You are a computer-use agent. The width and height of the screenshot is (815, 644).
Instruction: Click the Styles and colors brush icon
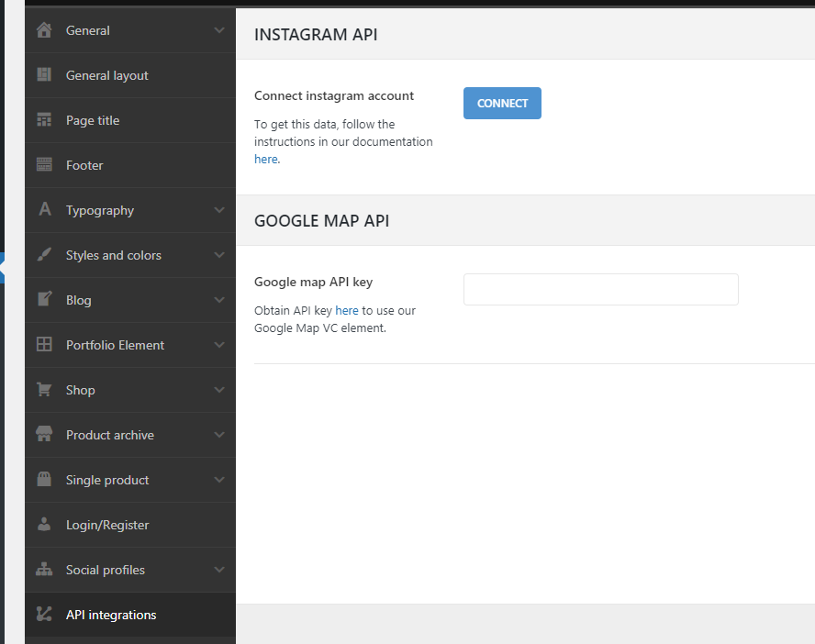pos(44,254)
